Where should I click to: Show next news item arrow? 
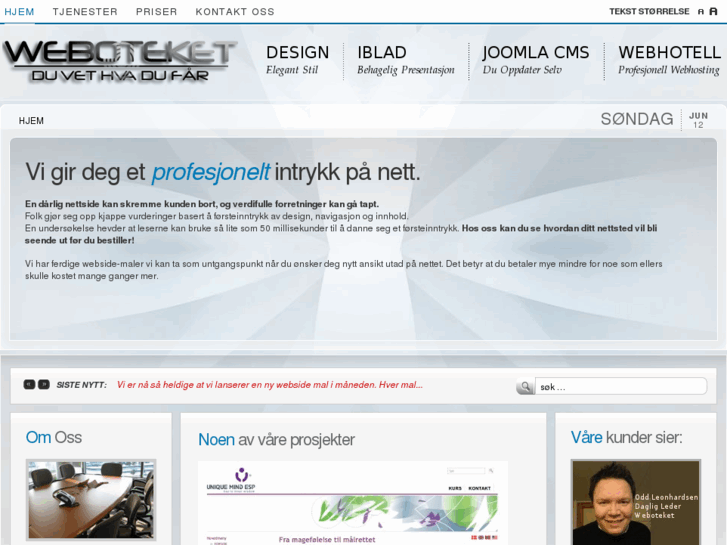click(x=44, y=385)
